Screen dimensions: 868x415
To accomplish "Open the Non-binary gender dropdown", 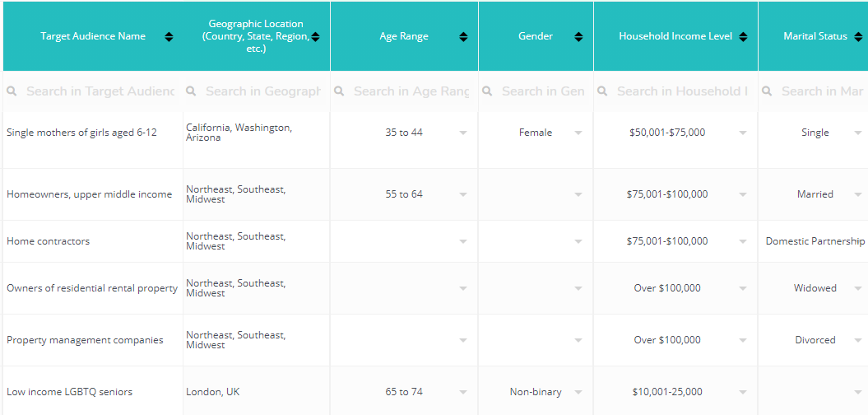I will pyautogui.click(x=578, y=392).
